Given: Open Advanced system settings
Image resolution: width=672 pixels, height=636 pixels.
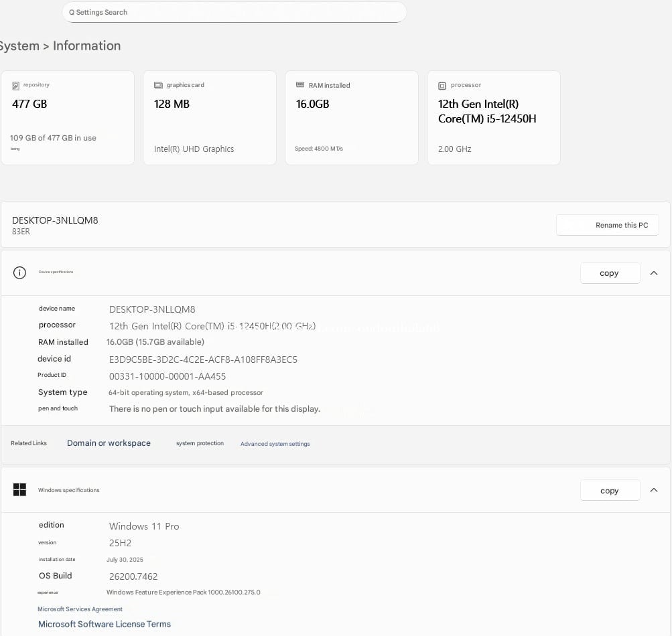Looking at the screenshot, I should 275,444.
